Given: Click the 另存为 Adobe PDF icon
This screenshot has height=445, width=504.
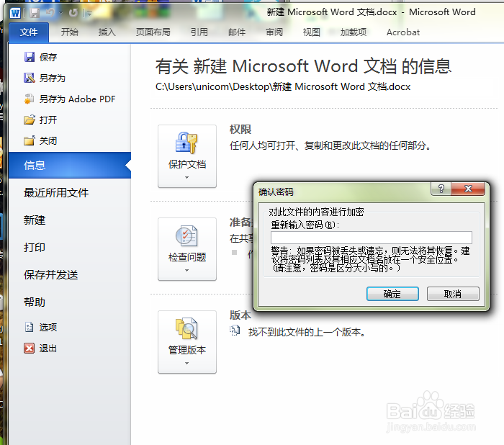Looking at the screenshot, I should click(x=30, y=99).
